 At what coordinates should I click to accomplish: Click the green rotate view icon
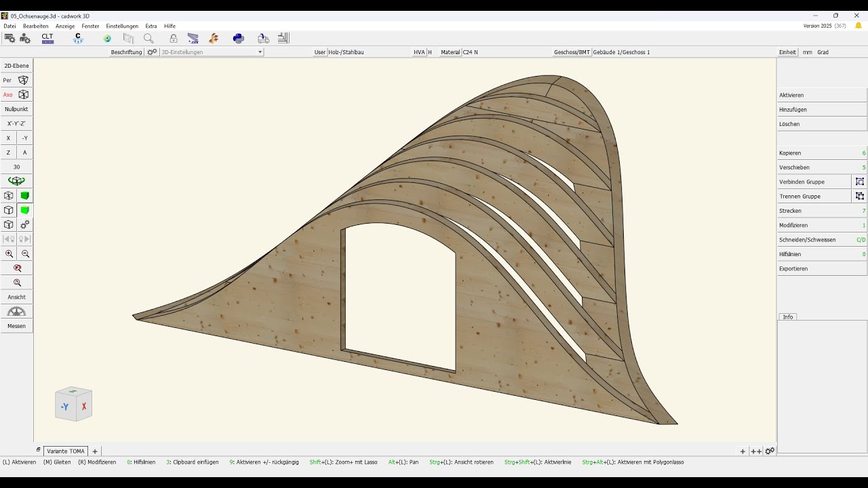click(17, 181)
